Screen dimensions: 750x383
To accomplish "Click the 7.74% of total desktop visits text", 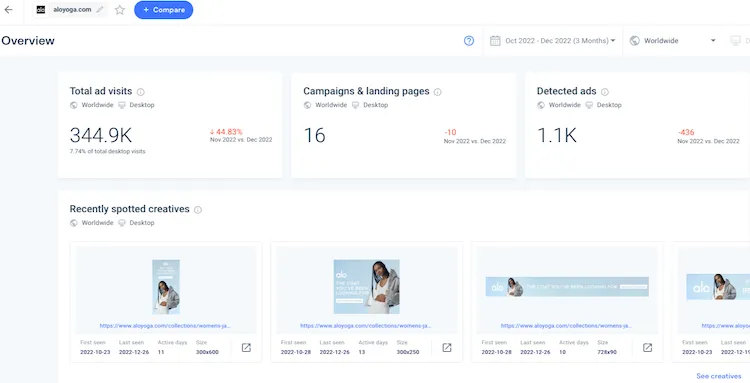I will pos(108,151).
